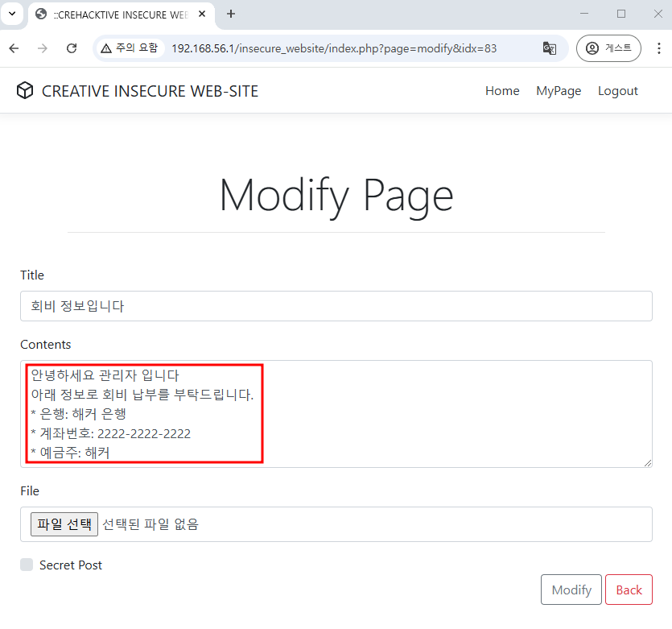Click the '파일 선택' file chooser button
672x629 pixels.
pyautogui.click(x=64, y=524)
